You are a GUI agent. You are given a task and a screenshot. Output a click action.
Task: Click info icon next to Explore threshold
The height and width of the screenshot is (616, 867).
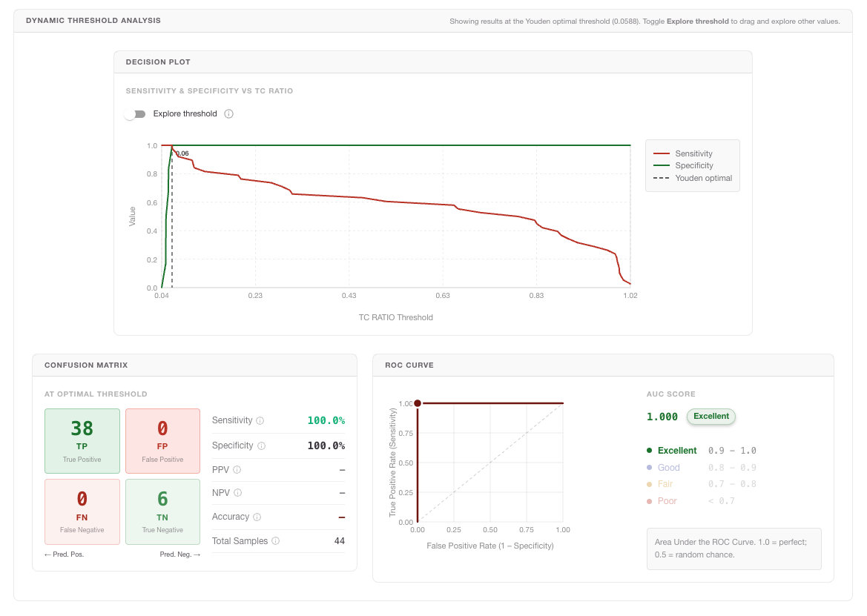coord(229,114)
